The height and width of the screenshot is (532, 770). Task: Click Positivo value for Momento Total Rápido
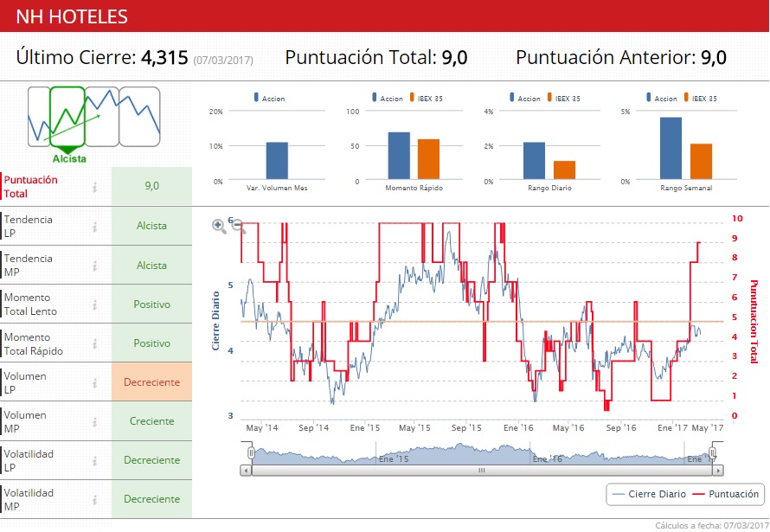pyautogui.click(x=151, y=343)
